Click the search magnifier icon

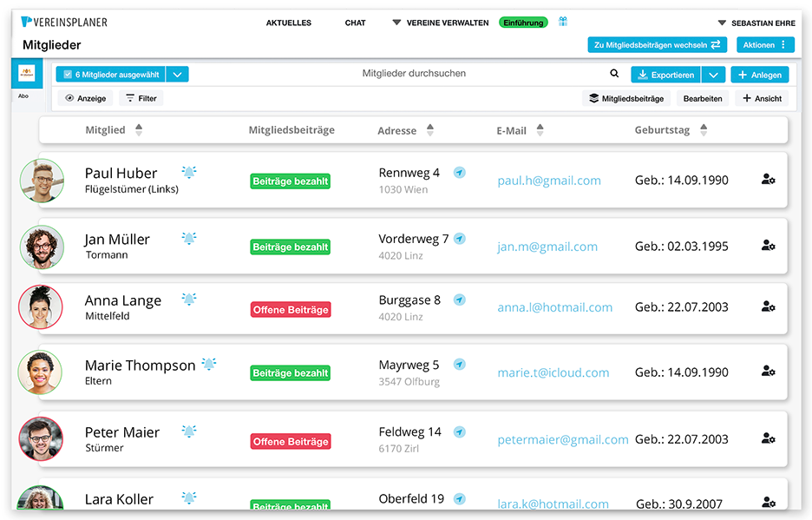click(614, 75)
